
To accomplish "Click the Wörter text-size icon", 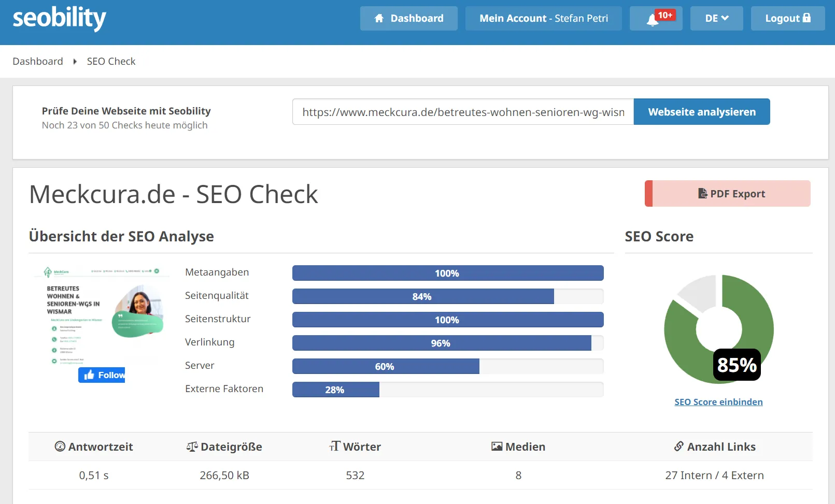I will coord(335,446).
